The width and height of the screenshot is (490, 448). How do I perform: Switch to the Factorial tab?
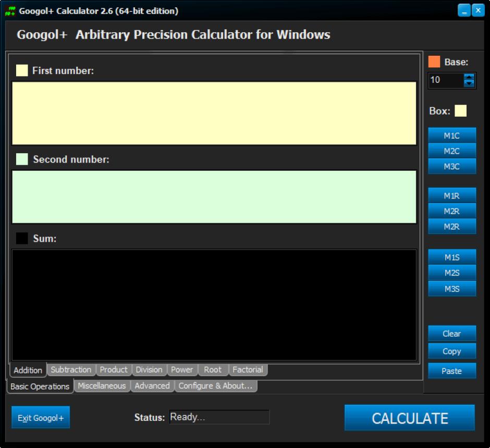click(x=248, y=370)
